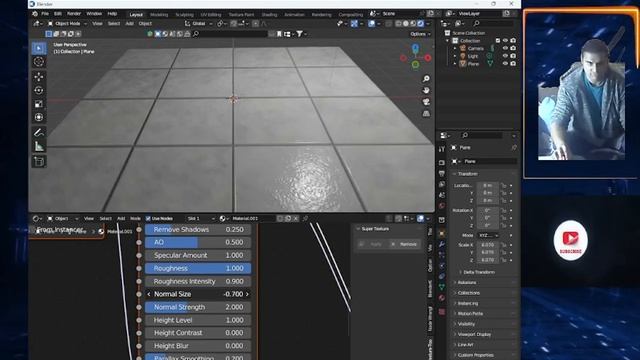The image size is (640, 360).
Task: Click the Normal Size value field
Action: click(x=198, y=294)
